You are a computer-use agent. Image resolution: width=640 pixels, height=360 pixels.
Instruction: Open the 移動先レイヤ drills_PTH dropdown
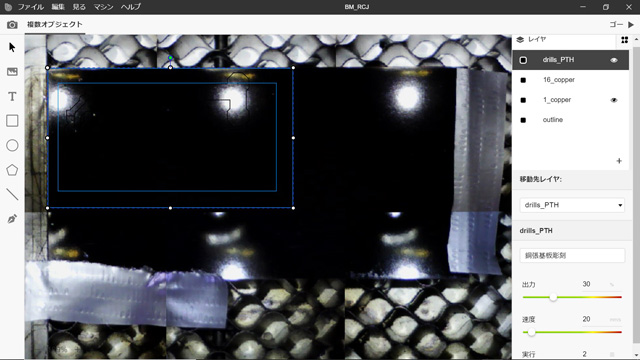[x=572, y=205]
